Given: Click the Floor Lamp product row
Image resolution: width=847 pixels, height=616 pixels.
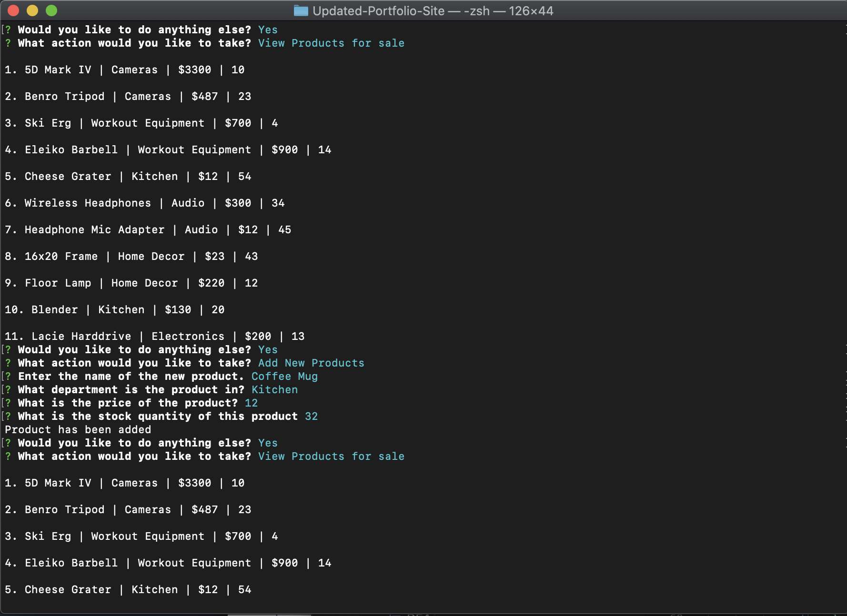Looking at the screenshot, I should pyautogui.click(x=131, y=283).
